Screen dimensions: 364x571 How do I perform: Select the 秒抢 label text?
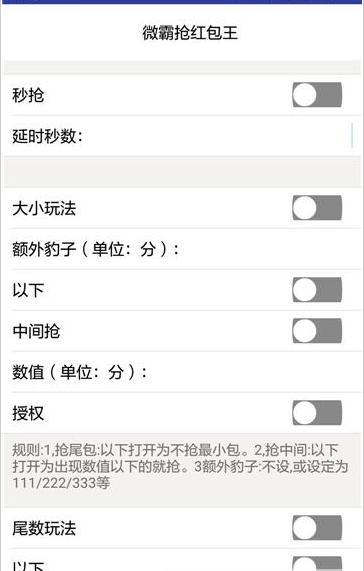(28, 95)
